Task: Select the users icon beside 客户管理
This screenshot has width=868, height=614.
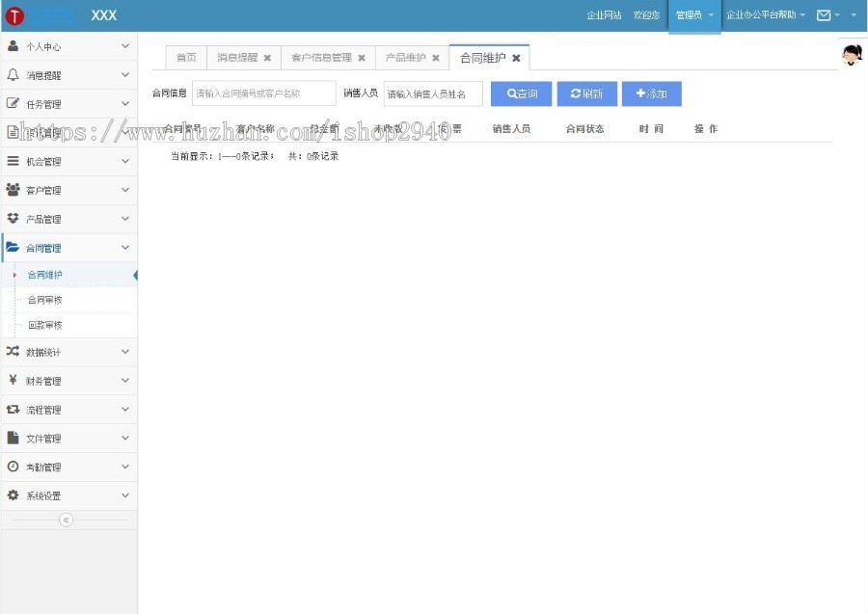Action: 12,190
